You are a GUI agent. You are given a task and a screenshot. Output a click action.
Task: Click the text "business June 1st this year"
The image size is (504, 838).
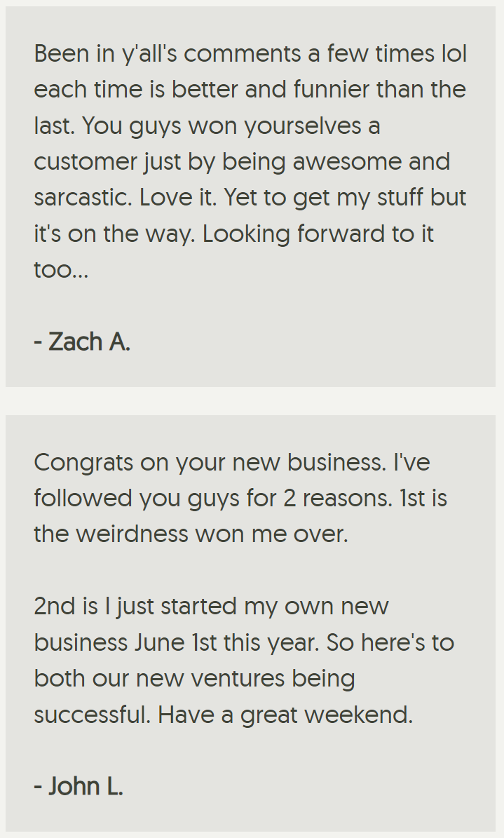(x=175, y=642)
